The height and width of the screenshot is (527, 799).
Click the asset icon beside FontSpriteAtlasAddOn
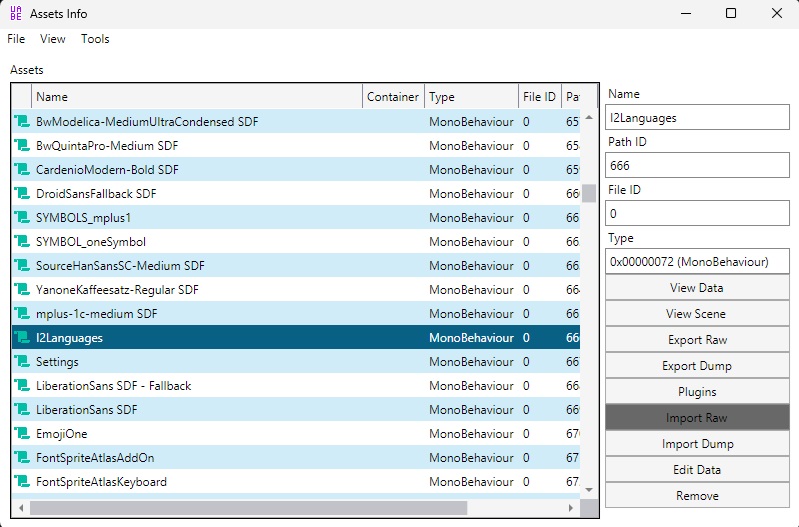click(x=22, y=457)
